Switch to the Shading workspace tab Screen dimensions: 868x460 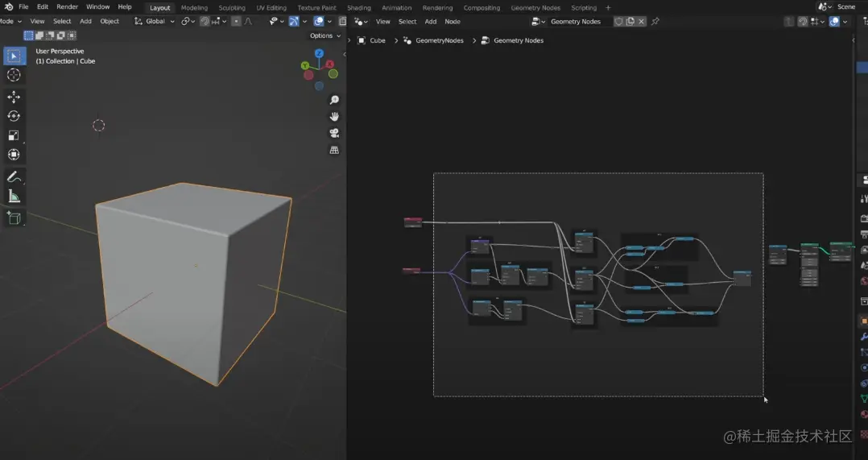(359, 8)
